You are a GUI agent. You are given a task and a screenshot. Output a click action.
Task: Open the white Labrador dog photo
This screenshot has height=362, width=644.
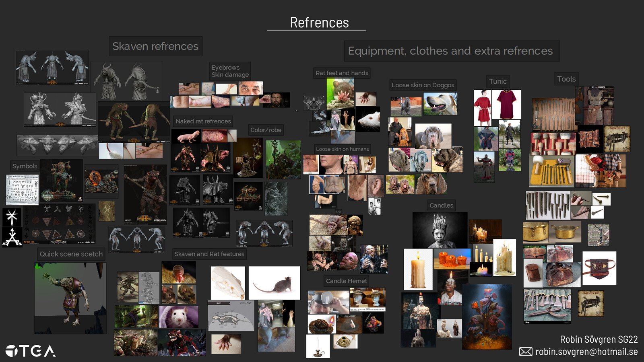[440, 103]
